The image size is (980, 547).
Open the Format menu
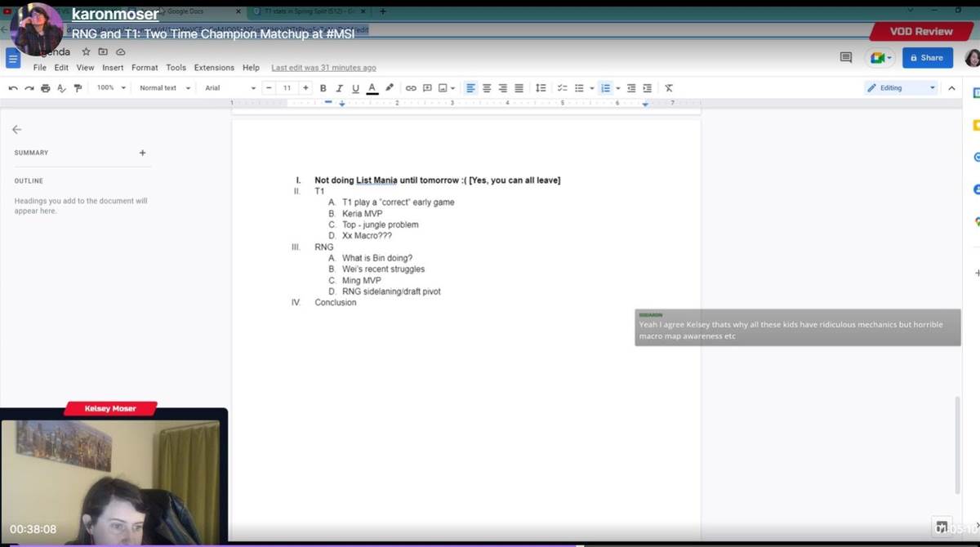coord(145,68)
